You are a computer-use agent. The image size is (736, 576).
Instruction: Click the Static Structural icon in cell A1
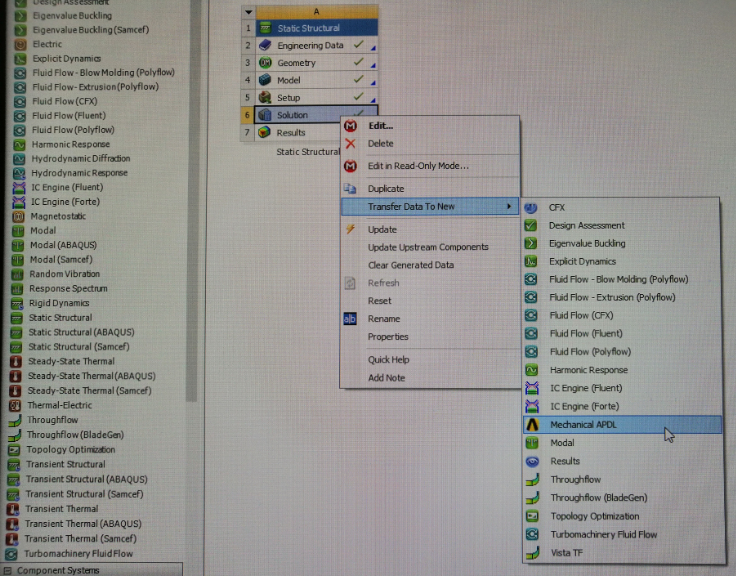click(266, 28)
